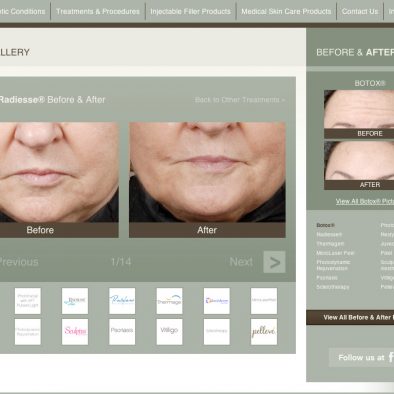Click the Next text link

point(241,262)
